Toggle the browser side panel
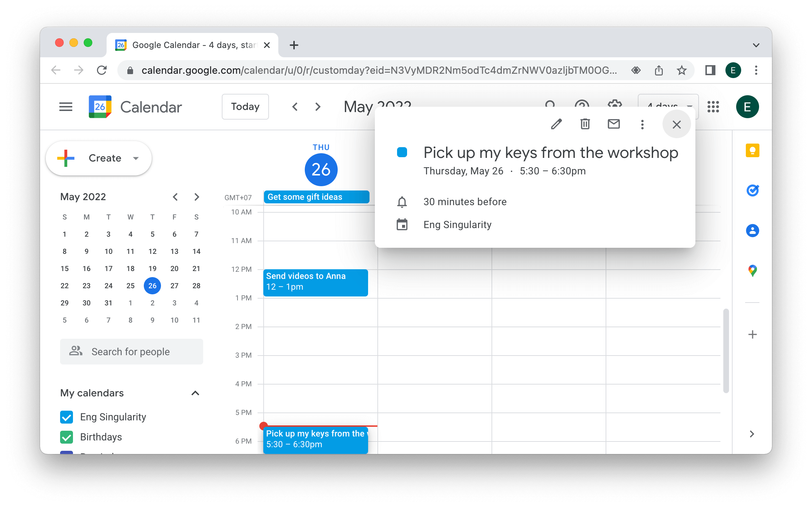 [x=710, y=70]
